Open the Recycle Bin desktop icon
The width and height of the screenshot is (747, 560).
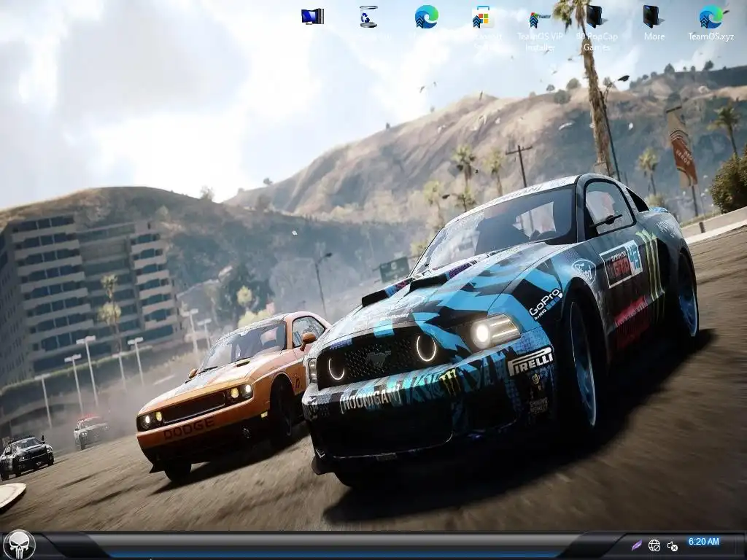click(369, 17)
